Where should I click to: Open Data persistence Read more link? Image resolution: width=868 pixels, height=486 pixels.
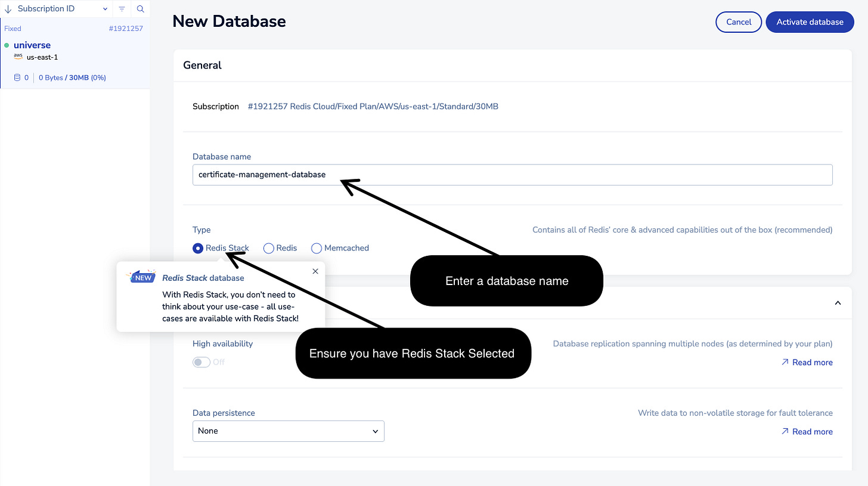click(807, 432)
